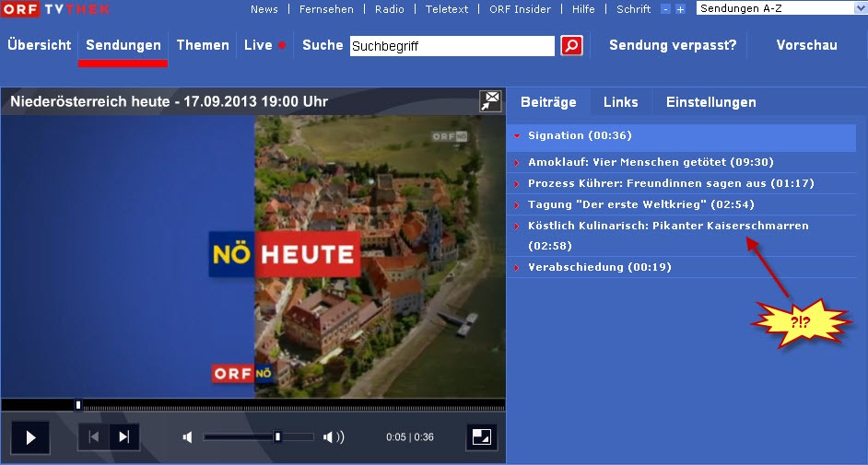Switch to the Beiträge tab

click(548, 102)
